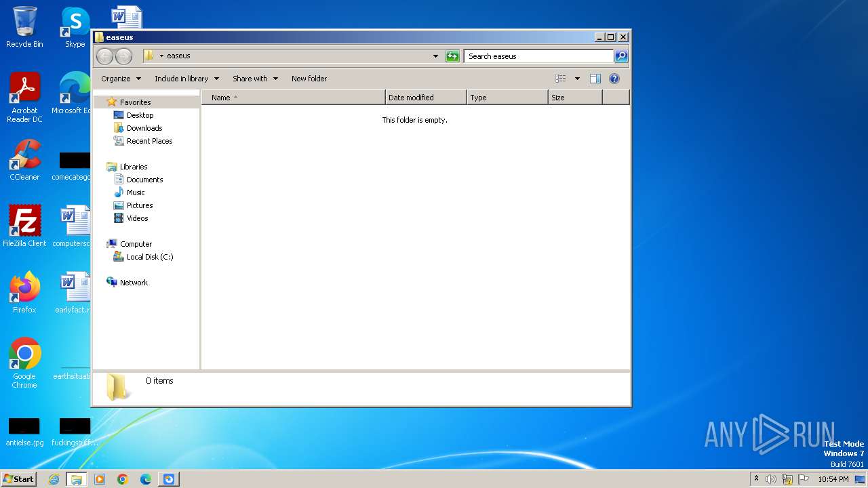Show the preview pane icon
The image size is (868, 488).
[x=595, y=79]
